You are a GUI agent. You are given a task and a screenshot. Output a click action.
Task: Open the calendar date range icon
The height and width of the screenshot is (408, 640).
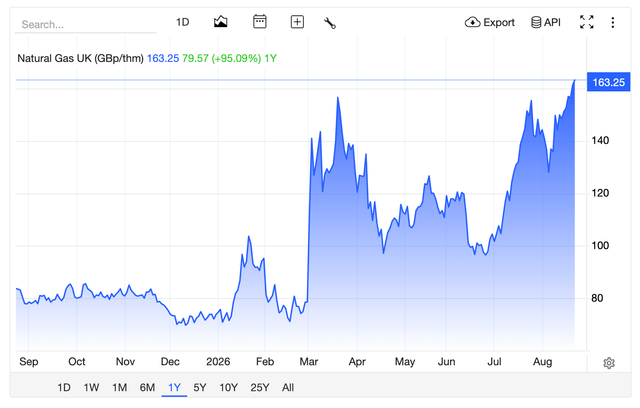[x=260, y=22]
